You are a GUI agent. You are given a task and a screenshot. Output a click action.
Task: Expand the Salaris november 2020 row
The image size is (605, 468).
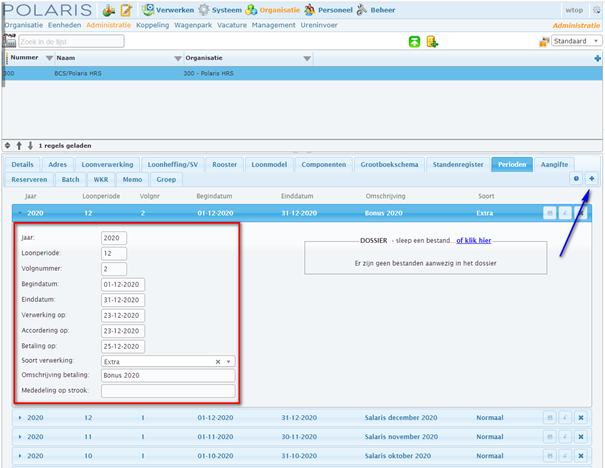(20, 437)
